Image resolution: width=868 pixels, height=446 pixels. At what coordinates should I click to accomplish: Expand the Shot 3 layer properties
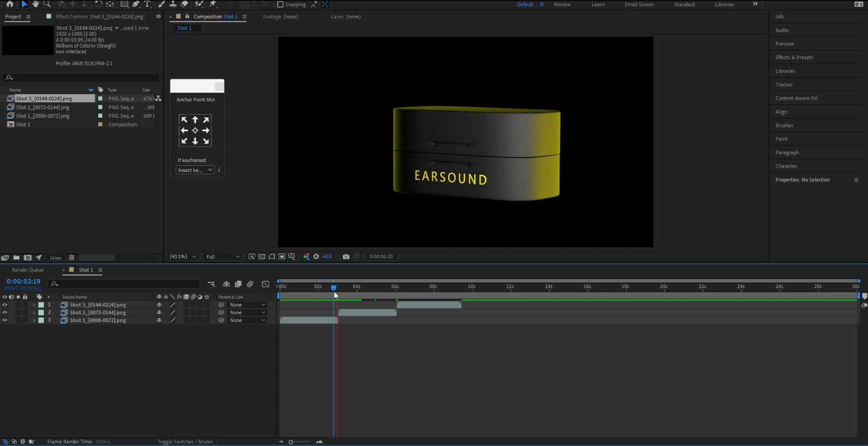tap(34, 305)
